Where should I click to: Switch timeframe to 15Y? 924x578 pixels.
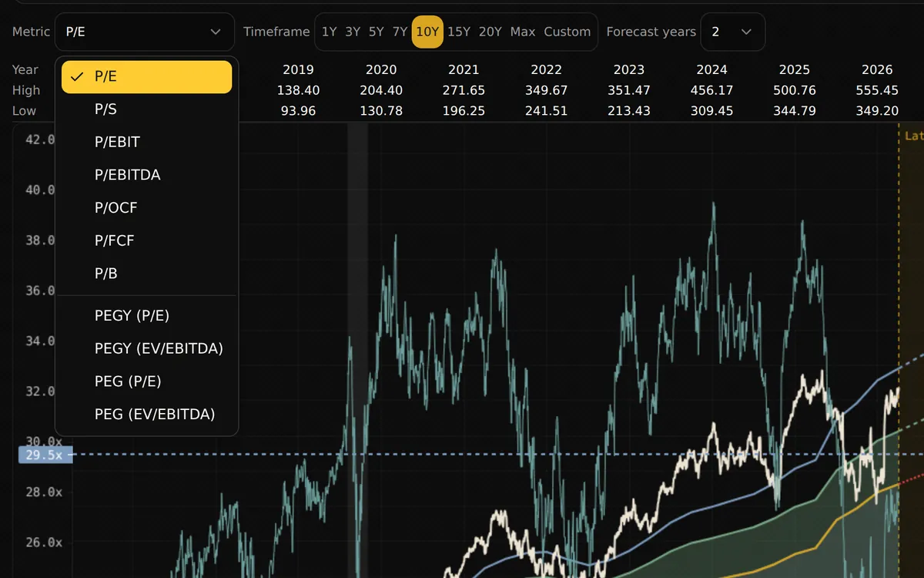point(459,32)
